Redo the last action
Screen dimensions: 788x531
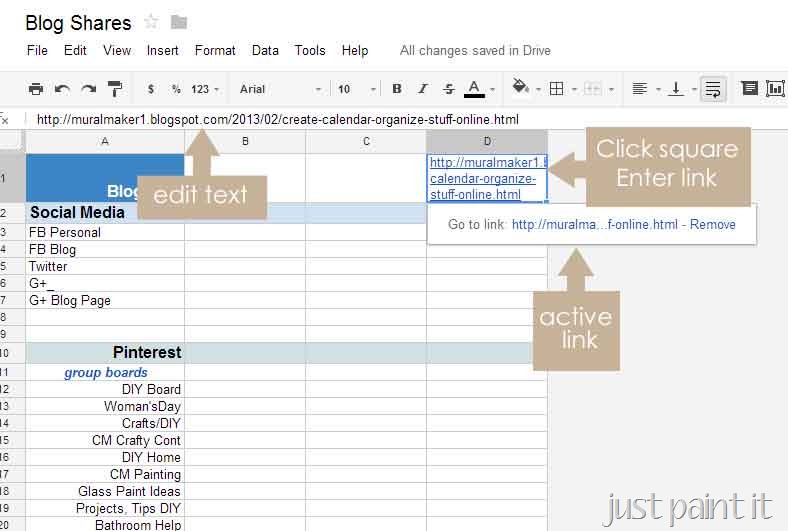click(x=88, y=89)
